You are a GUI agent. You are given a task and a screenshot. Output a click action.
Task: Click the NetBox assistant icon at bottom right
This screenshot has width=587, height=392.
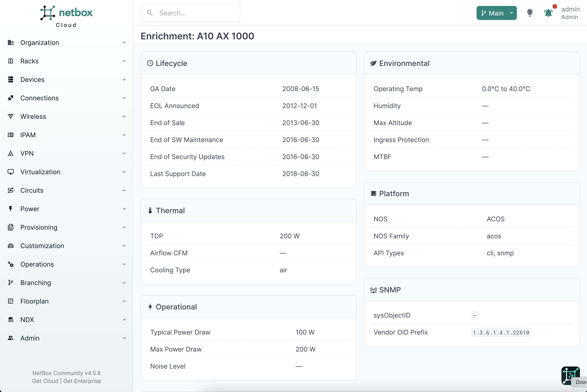click(x=570, y=376)
